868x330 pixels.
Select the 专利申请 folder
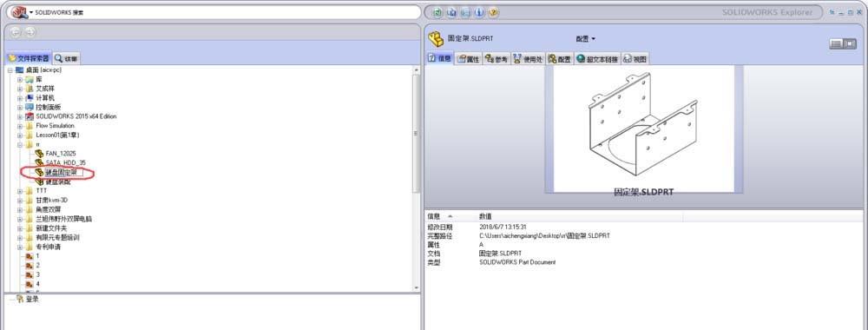[x=48, y=247]
